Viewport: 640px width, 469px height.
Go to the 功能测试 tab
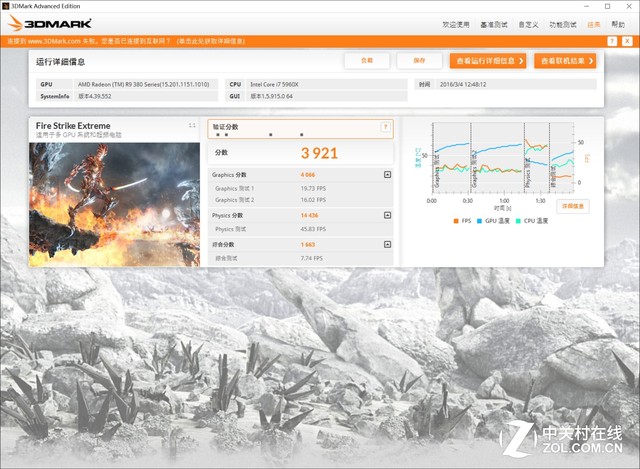(x=565, y=23)
